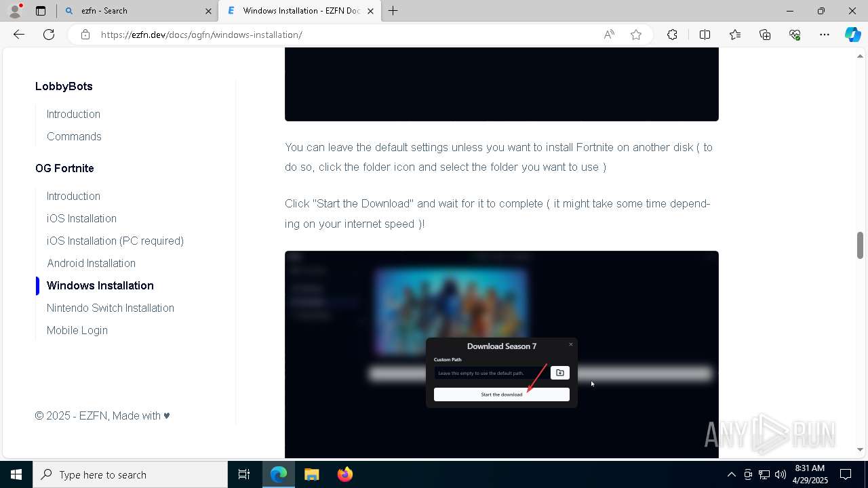Open Nintendo Switch Installation page
This screenshot has height=488, width=868.
pos(111,308)
